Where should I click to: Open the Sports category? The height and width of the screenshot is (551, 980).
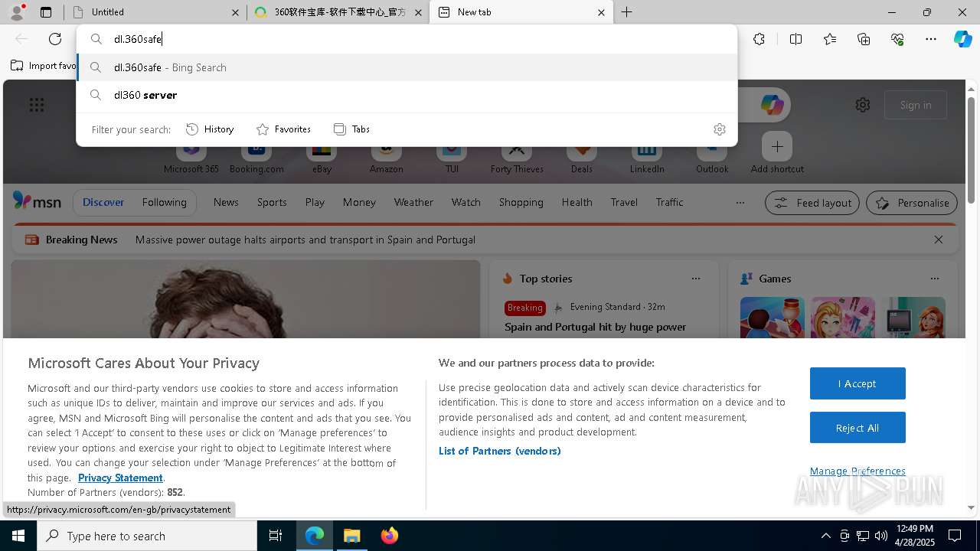click(x=272, y=202)
